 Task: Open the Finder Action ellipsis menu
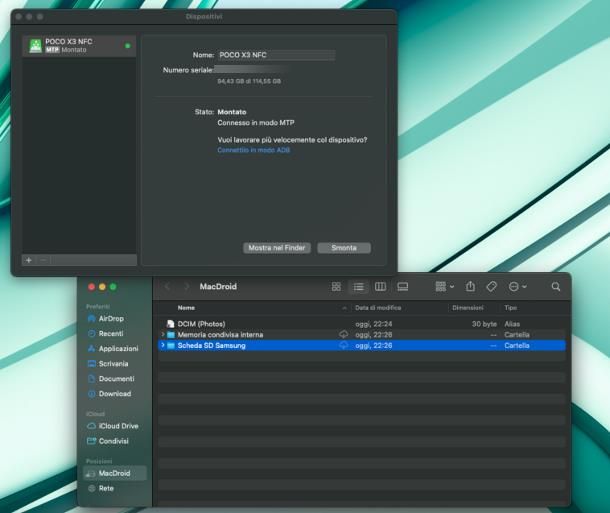(x=517, y=287)
